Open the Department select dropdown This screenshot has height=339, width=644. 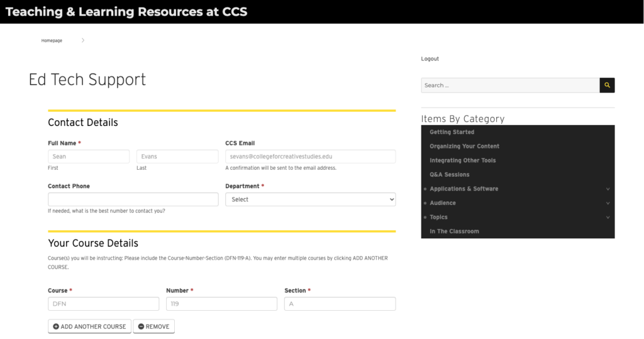(310, 199)
